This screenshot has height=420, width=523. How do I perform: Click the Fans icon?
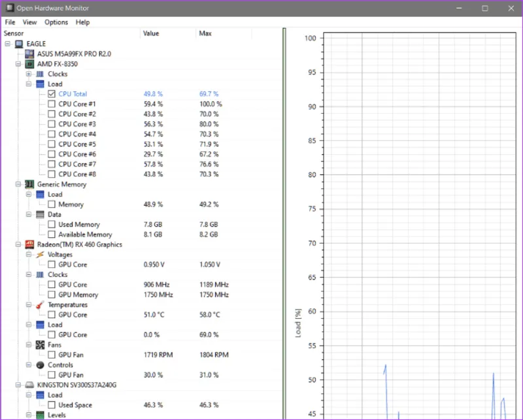(x=40, y=345)
